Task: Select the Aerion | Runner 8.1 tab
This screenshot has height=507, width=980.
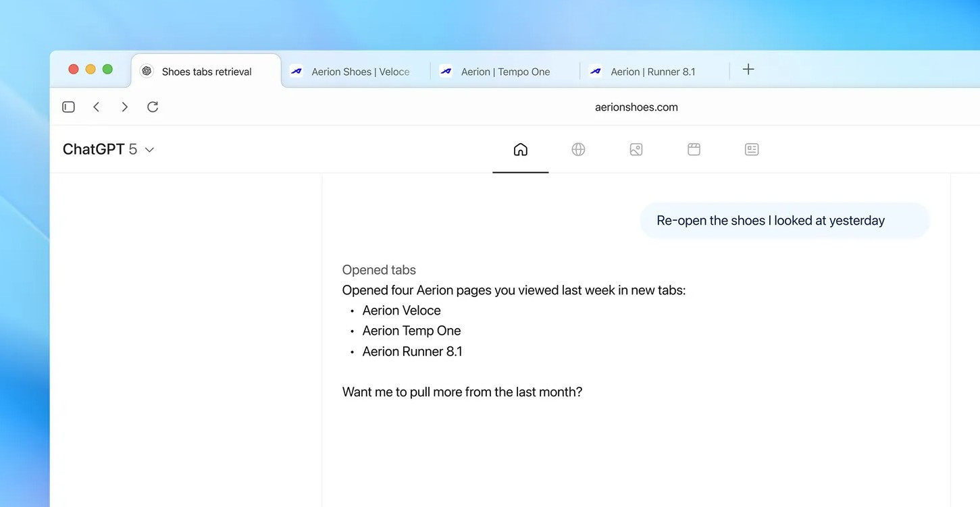Action: pyautogui.click(x=652, y=72)
